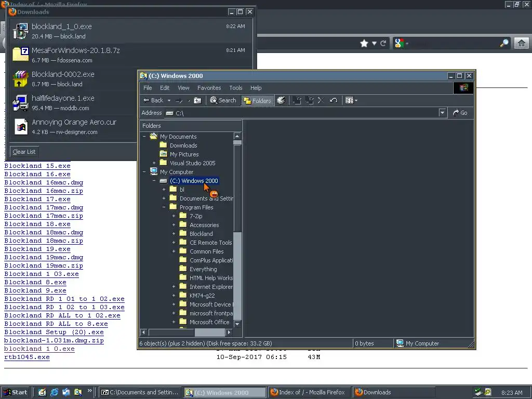Expand the bl folder node

point(164,189)
